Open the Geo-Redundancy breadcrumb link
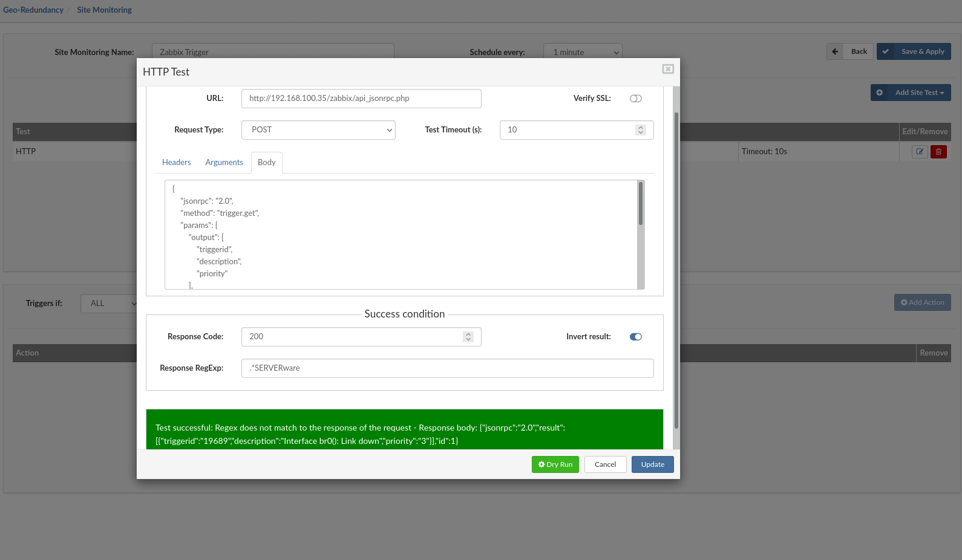Screen dimensions: 962x560 pyautogui.click(x=33, y=10)
